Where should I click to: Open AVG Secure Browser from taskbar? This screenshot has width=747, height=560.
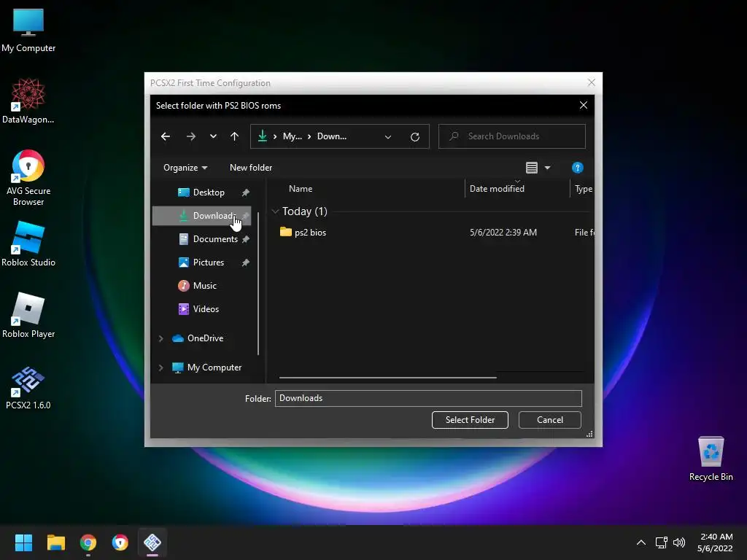click(x=120, y=542)
